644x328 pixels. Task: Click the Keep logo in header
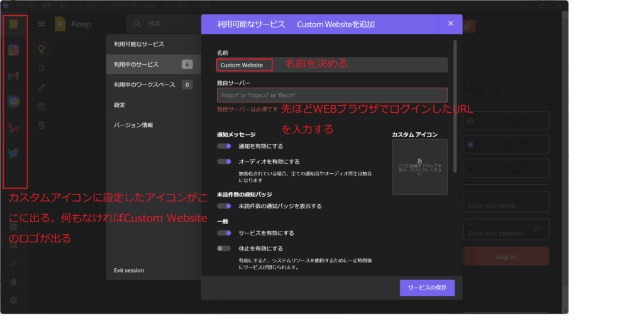click(60, 24)
